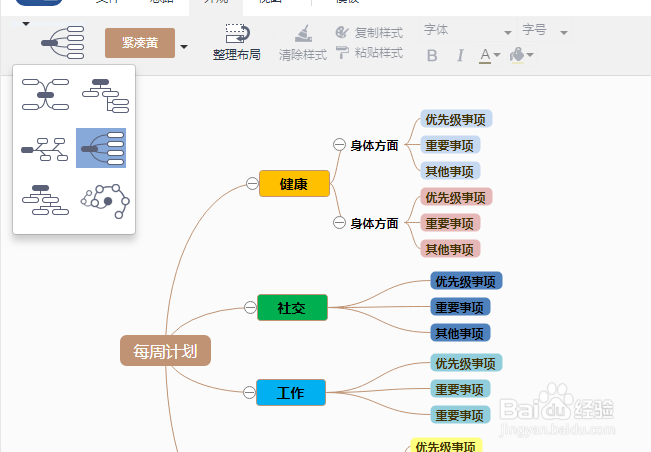Screen dimensions: 651x452
Task: Select light-blue 优先级事项 under first 身体方面
Action: (456, 119)
